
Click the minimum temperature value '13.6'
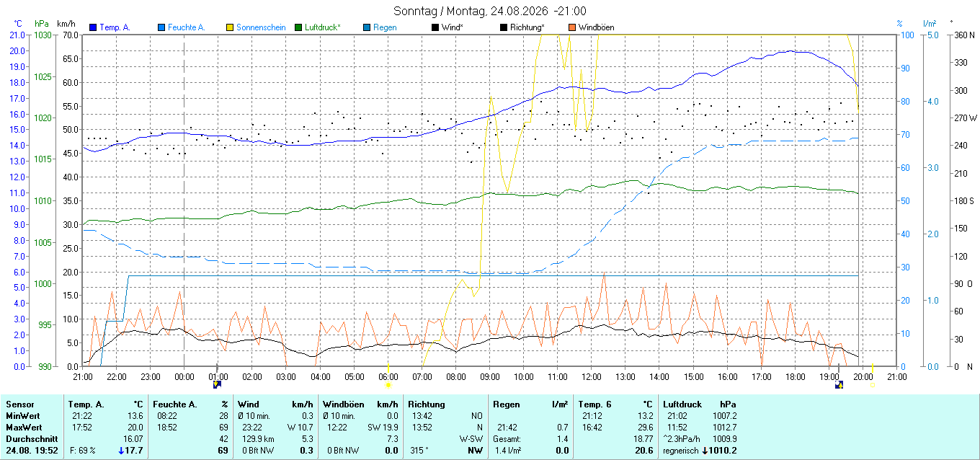(x=135, y=416)
